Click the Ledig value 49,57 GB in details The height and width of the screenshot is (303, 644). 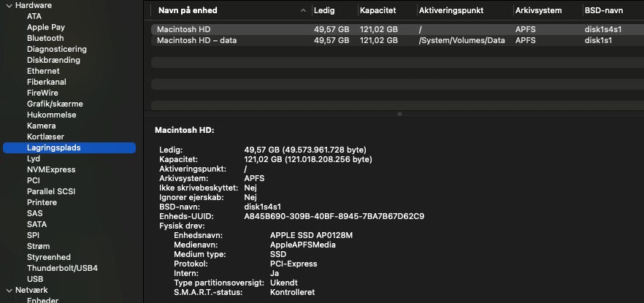[305, 150]
